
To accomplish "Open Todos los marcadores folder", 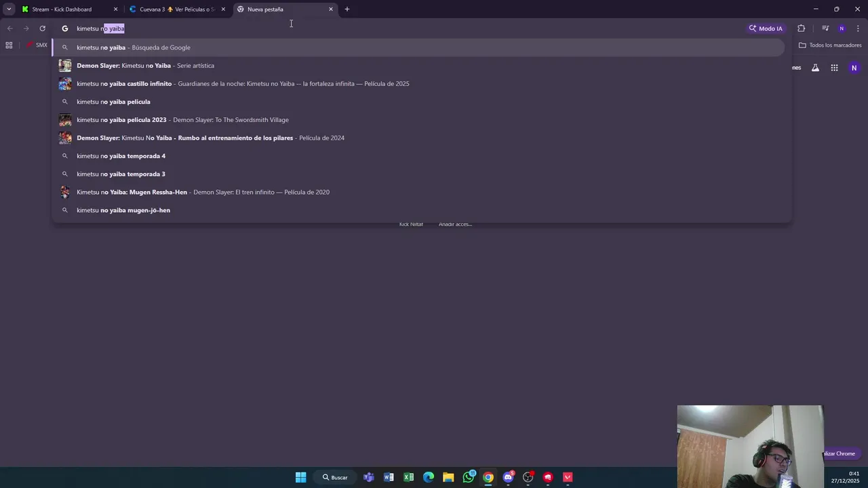I will pyautogui.click(x=830, y=45).
